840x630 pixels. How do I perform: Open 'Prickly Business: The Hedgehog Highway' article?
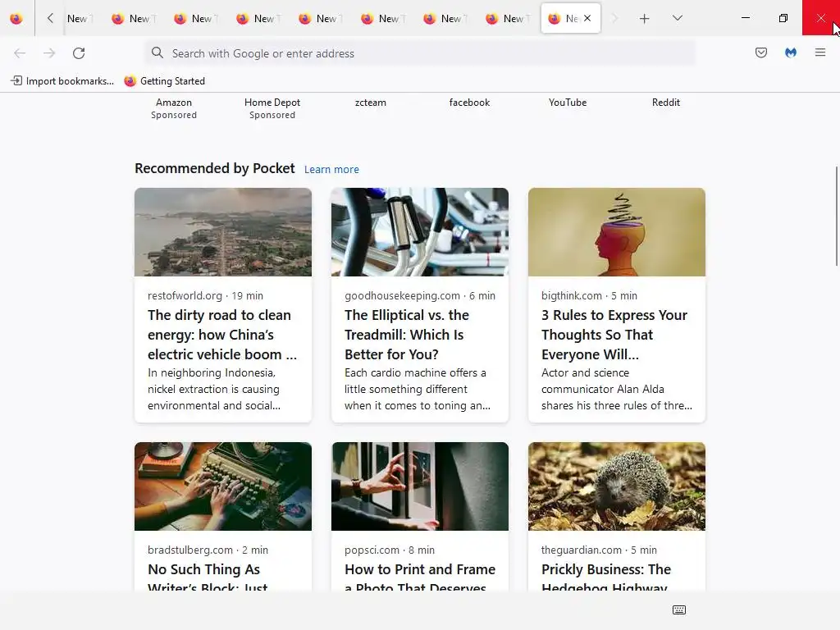click(606, 578)
